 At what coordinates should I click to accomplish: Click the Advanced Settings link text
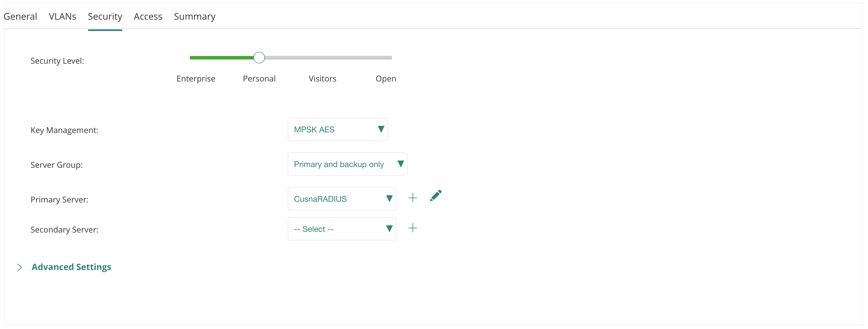click(x=71, y=267)
